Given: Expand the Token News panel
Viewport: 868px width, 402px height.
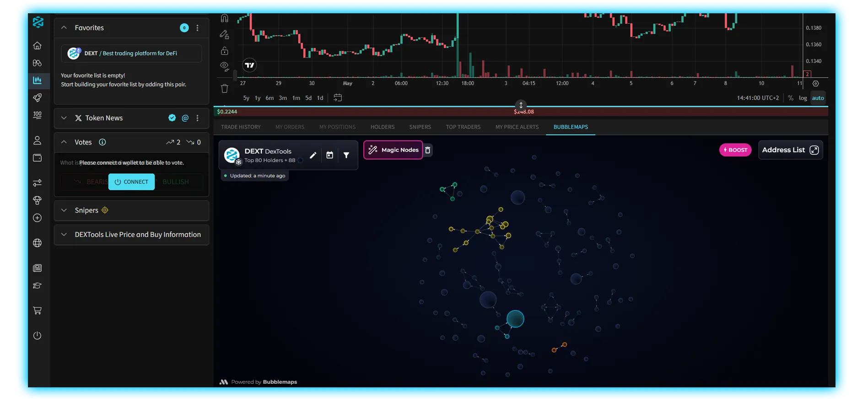Looking at the screenshot, I should (64, 118).
